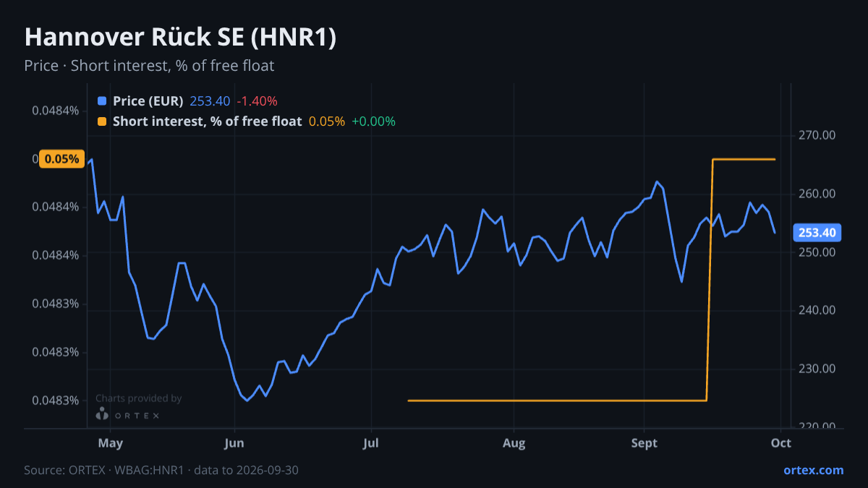This screenshot has height=488, width=868.
Task: Click the 240.00 price axis label
Action: (x=817, y=310)
